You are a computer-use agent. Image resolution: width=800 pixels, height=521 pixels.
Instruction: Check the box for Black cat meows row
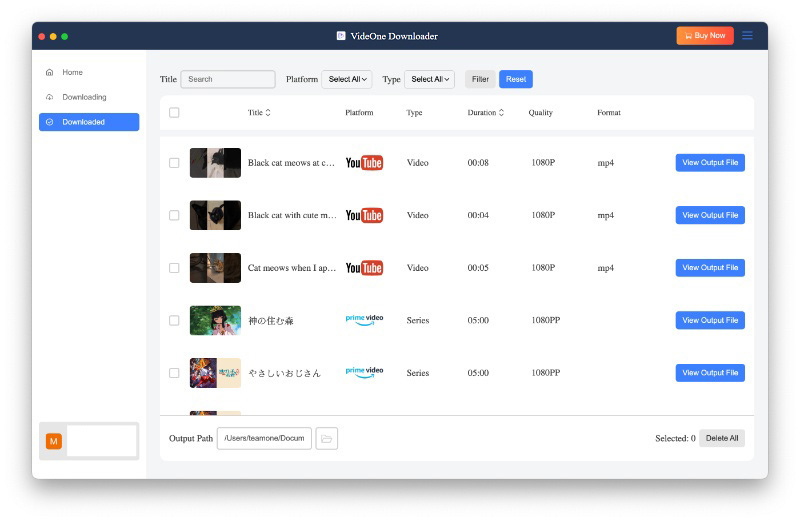[174, 163]
